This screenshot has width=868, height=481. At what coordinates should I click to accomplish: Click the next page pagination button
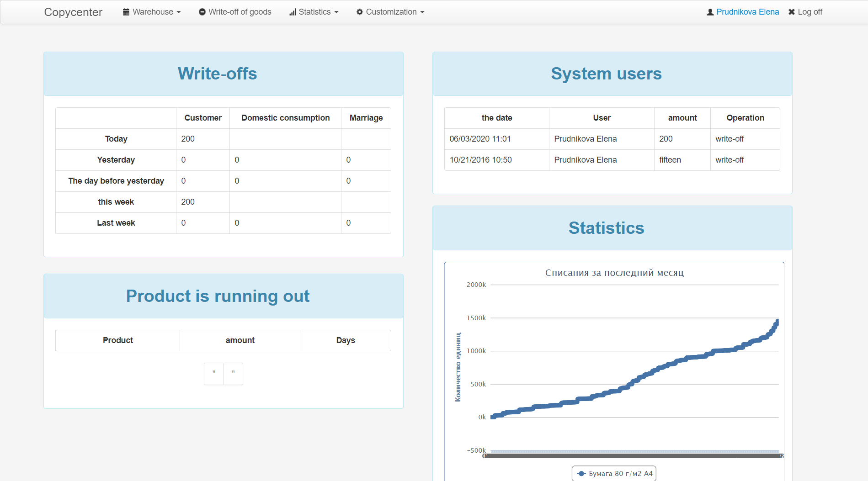click(233, 374)
